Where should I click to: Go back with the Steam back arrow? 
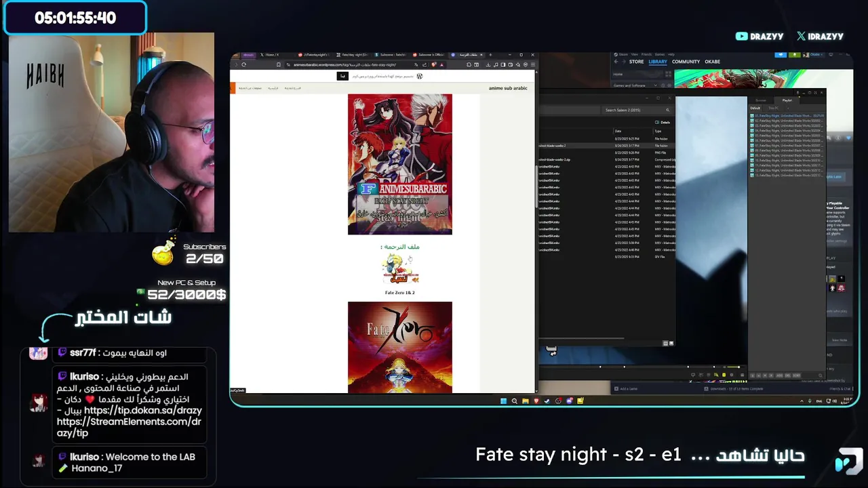[x=616, y=62]
